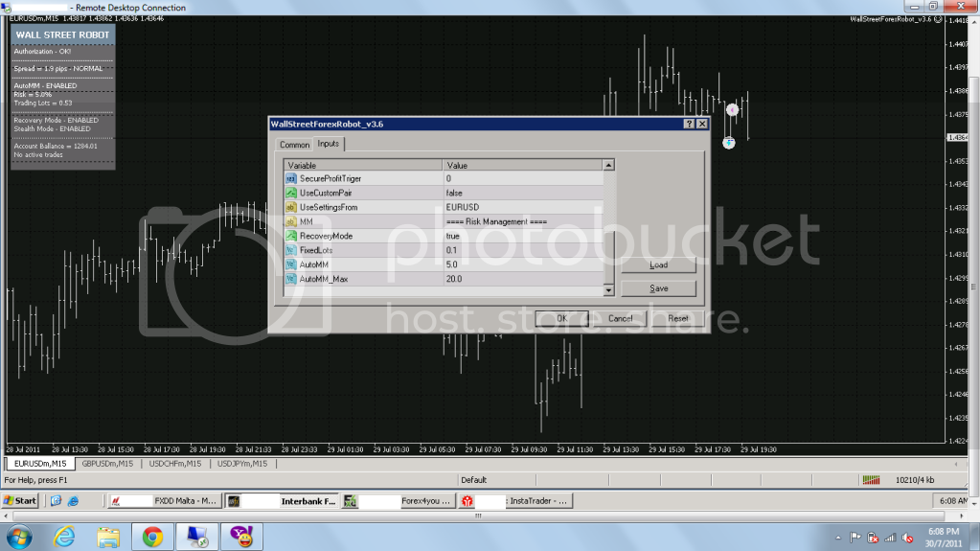Switch to Interbank FX taskbar window
This screenshot has width=980, height=551.
282,501
